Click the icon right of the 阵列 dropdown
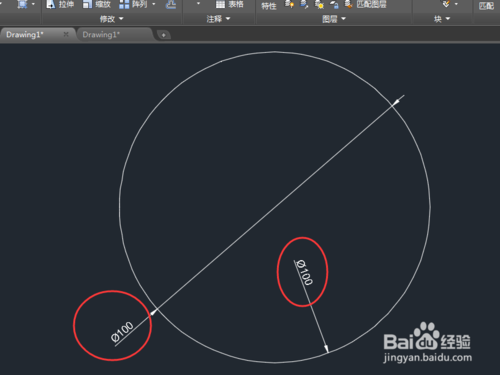500x375 pixels. (x=171, y=4)
